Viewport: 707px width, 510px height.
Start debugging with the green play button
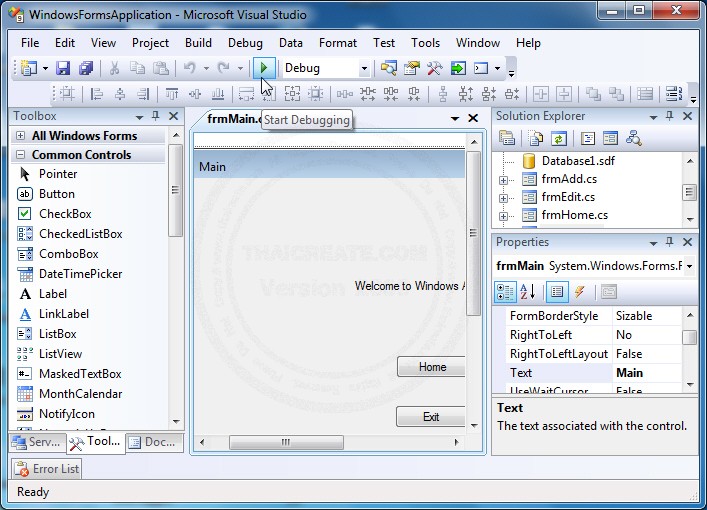[x=264, y=68]
